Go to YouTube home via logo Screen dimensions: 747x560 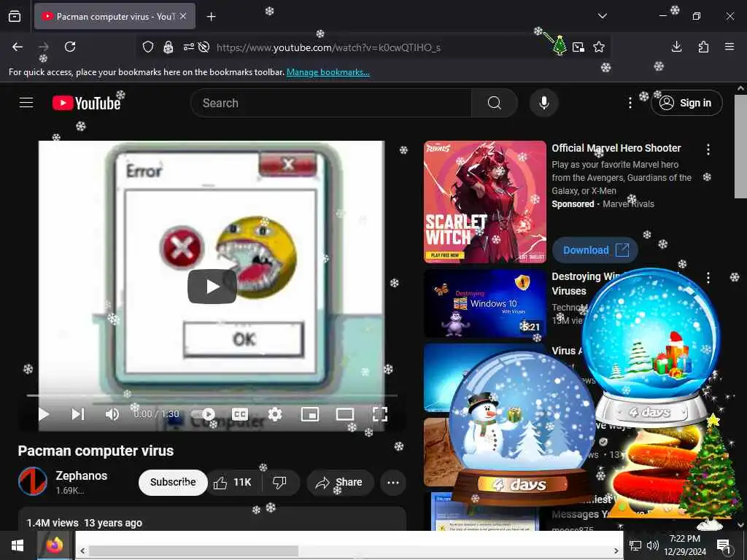click(x=86, y=103)
